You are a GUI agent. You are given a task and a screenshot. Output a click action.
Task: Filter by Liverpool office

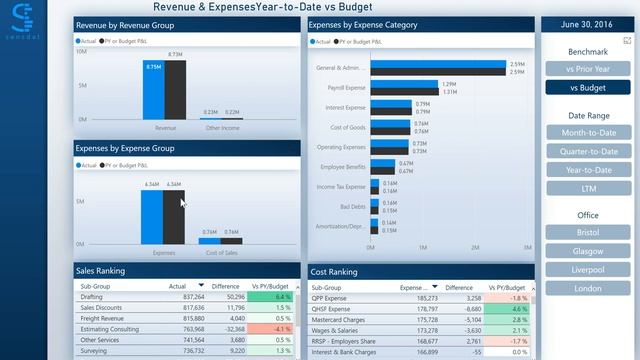(588, 270)
